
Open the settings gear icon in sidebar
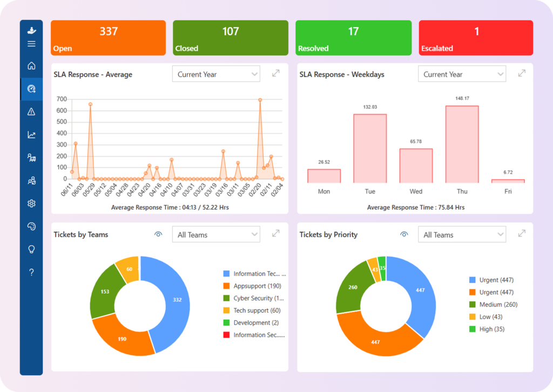pyautogui.click(x=31, y=204)
